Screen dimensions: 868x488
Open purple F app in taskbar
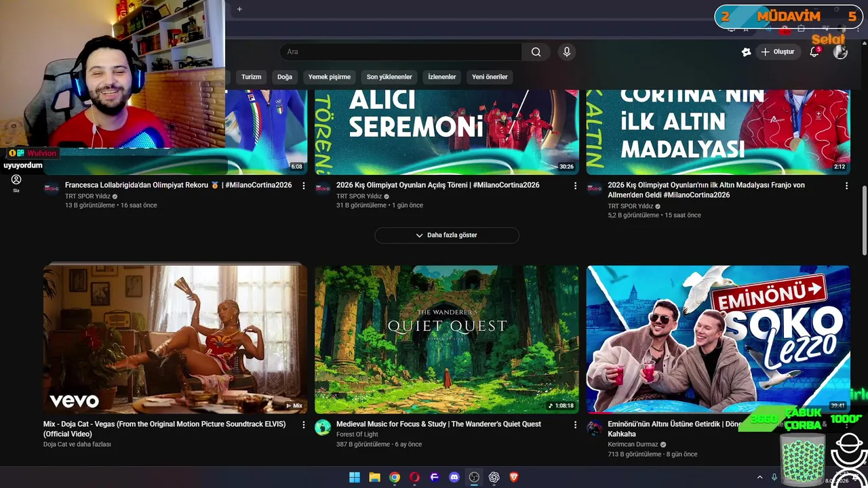435,477
